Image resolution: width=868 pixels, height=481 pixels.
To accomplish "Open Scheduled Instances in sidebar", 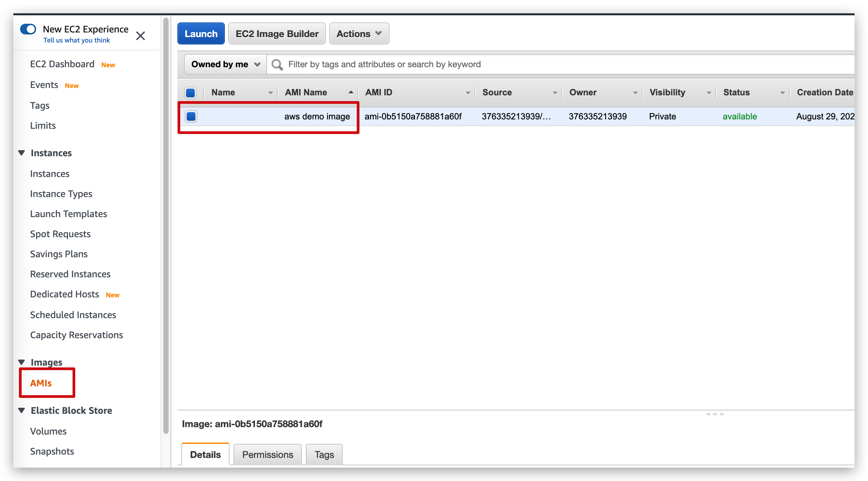I will [73, 315].
